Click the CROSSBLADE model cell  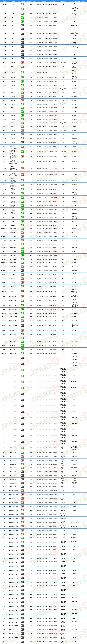pos(13,331)
